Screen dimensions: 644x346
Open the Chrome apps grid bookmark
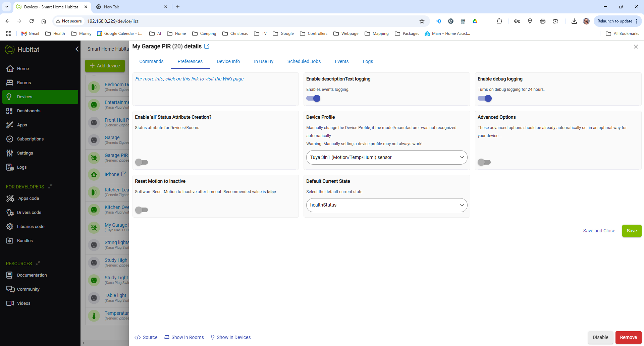(x=9, y=34)
